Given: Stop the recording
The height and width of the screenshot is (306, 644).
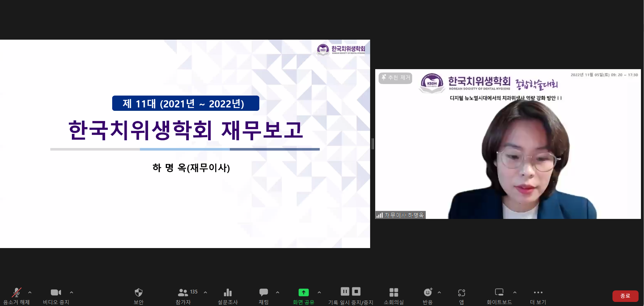Looking at the screenshot, I should (x=356, y=291).
